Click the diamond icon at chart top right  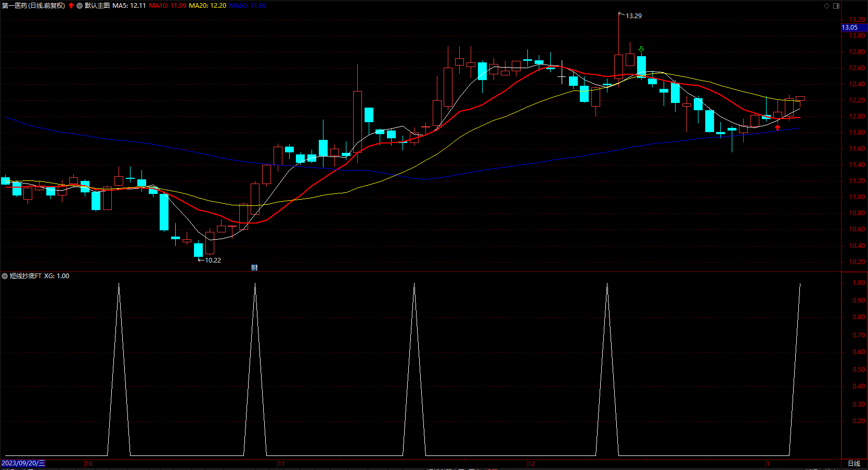click(826, 6)
